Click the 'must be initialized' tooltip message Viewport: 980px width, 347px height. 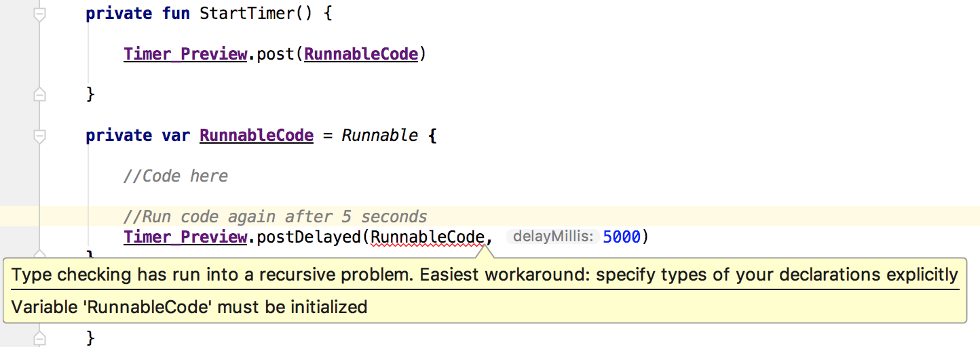(x=189, y=307)
